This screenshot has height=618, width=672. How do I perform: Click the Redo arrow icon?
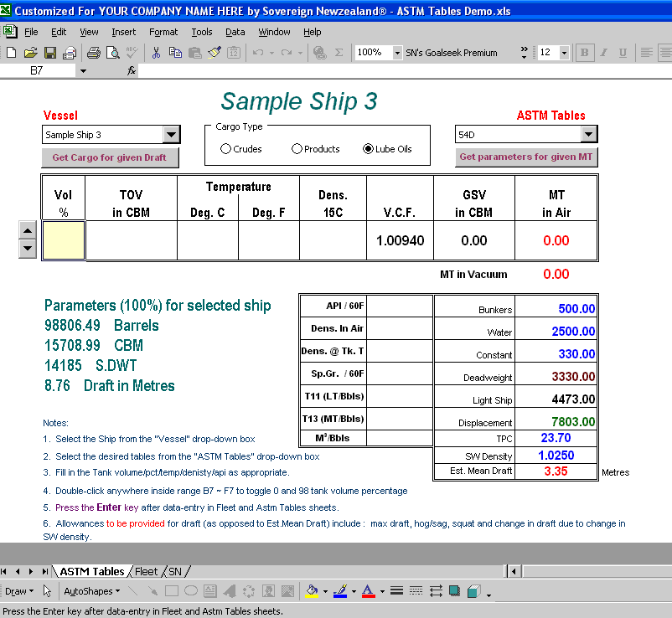click(x=286, y=53)
